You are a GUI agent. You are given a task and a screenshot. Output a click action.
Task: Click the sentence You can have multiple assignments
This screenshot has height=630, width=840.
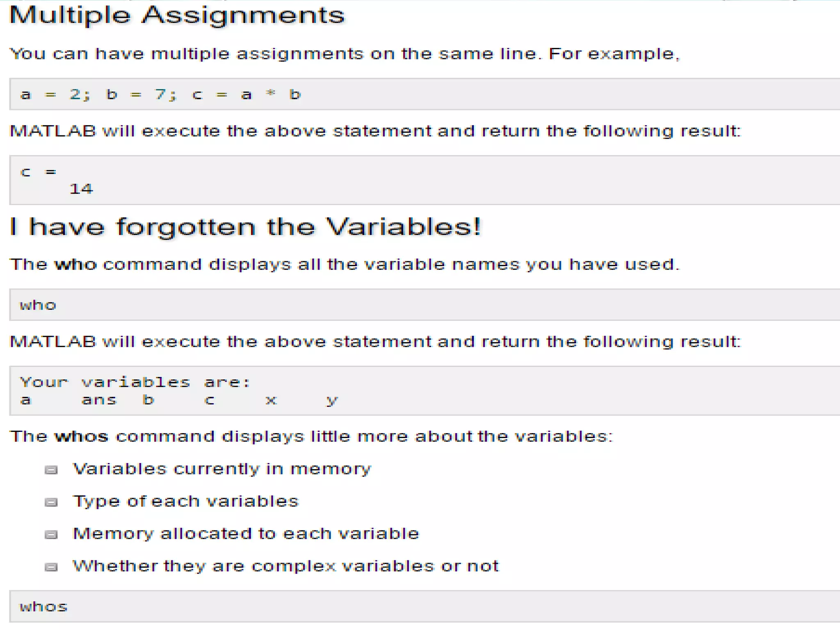(345, 54)
